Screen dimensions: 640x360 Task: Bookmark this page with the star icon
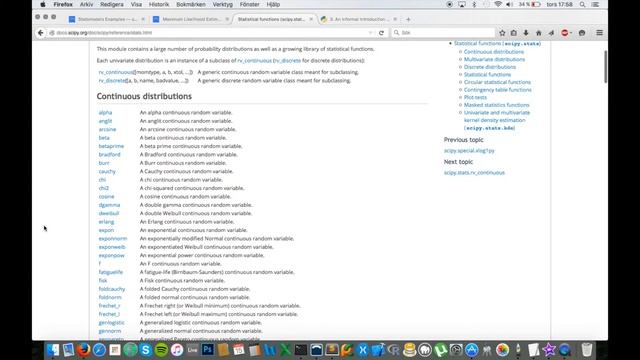502,33
